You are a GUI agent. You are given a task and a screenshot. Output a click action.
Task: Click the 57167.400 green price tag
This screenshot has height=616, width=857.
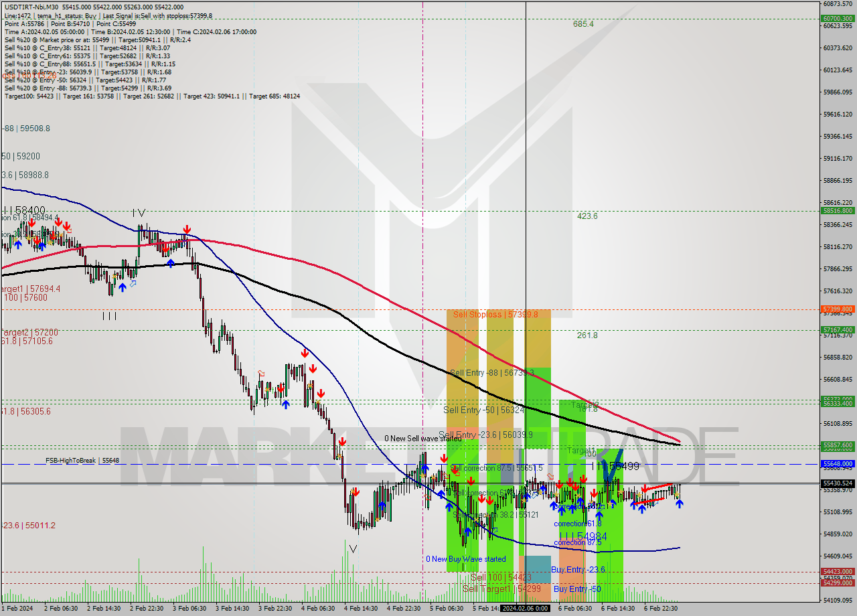click(x=838, y=329)
